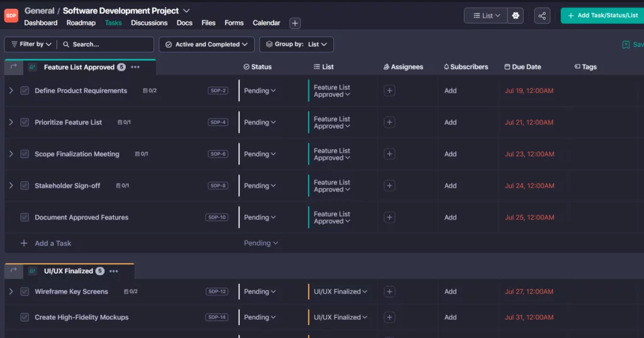Add assignee to Document Approved Features

coord(389,217)
